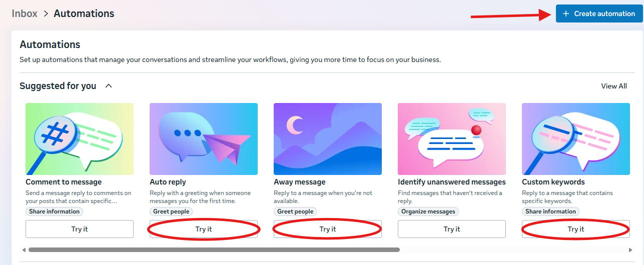Viewport: 644px width, 265px height.
Task: Open Identify unanswered messages card image
Action: click(x=452, y=139)
